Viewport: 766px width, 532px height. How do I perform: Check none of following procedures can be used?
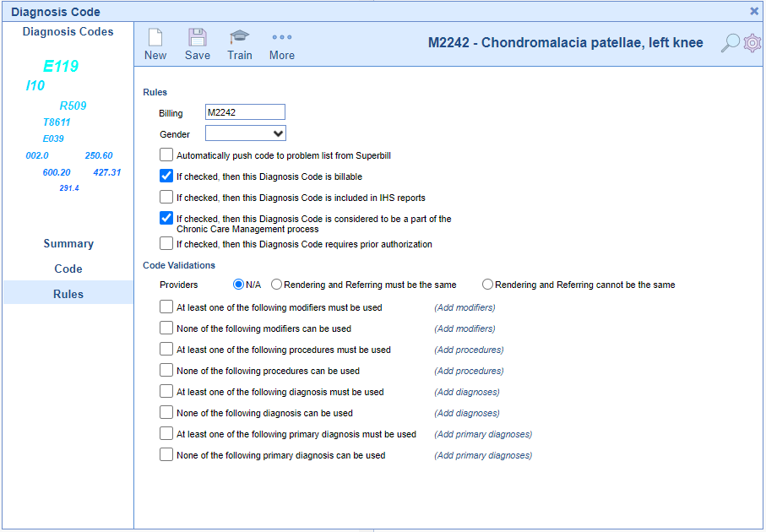click(x=166, y=371)
